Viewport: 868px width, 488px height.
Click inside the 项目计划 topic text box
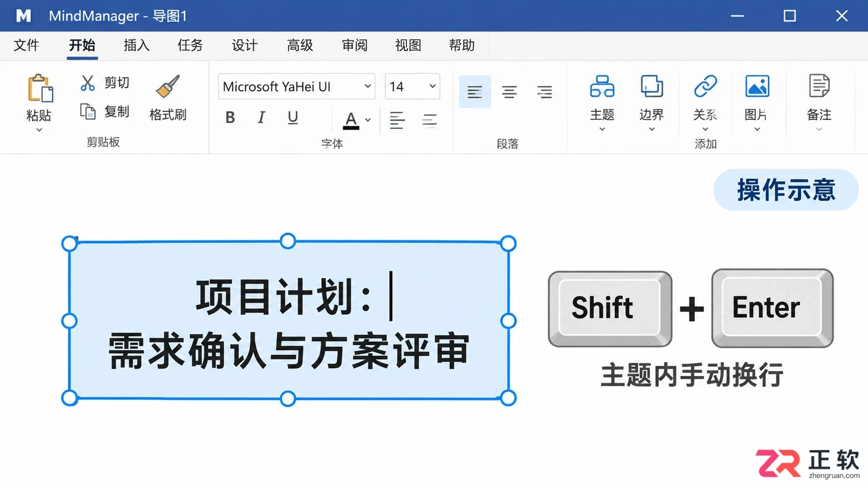click(x=289, y=320)
